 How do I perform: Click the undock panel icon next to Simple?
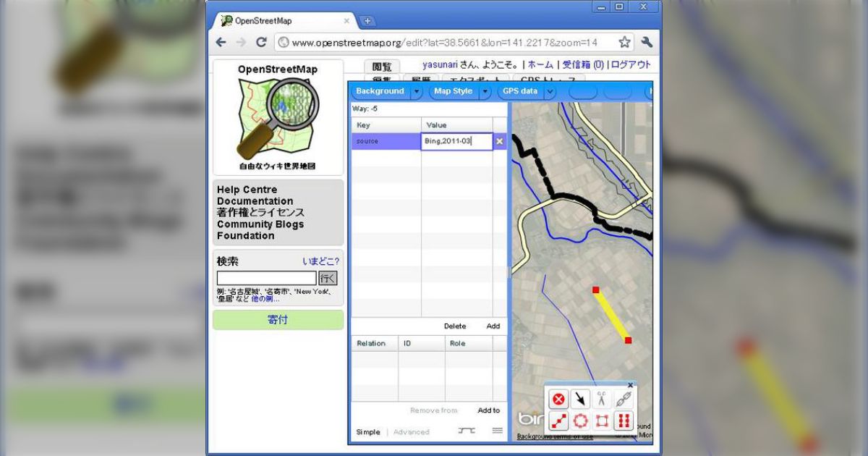coord(466,430)
